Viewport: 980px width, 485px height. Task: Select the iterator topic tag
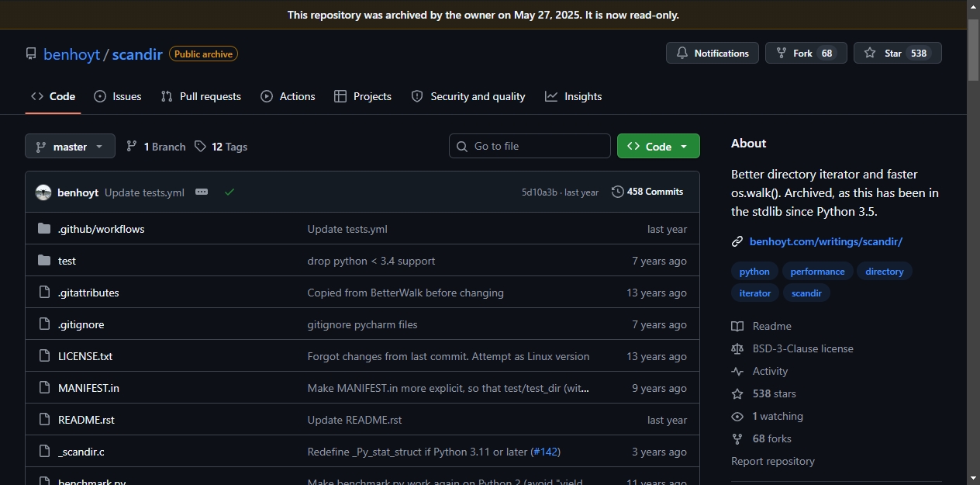[755, 293]
